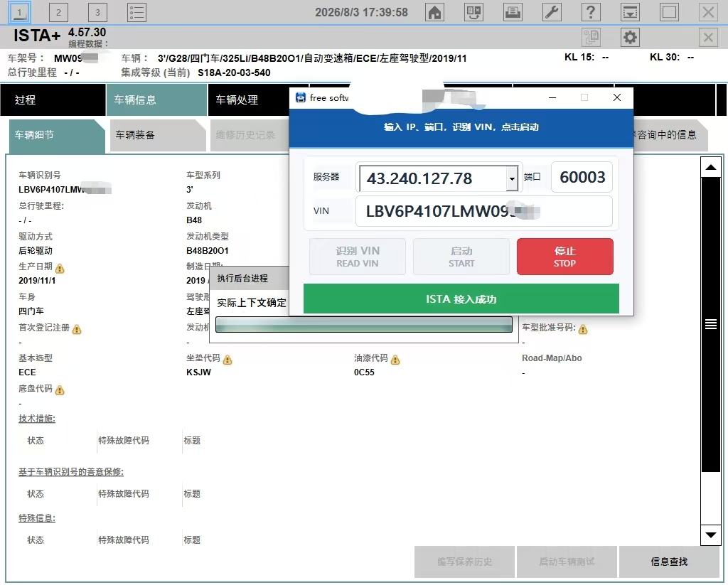Close the ISTA application with top X
The height and width of the screenshot is (585, 728).
click(x=709, y=12)
